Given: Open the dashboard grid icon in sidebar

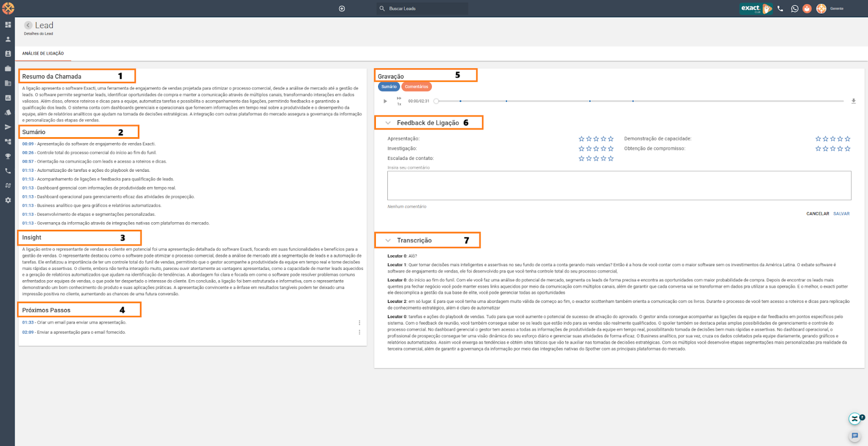Looking at the screenshot, I should [8, 25].
